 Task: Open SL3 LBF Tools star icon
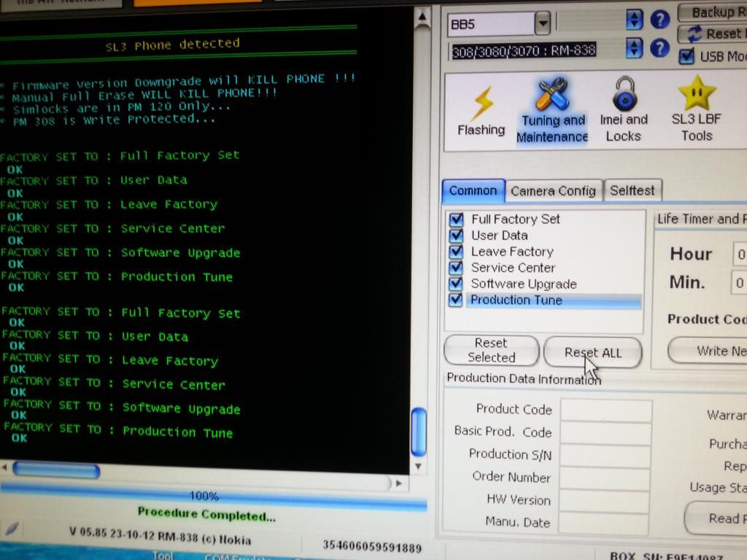tap(696, 110)
